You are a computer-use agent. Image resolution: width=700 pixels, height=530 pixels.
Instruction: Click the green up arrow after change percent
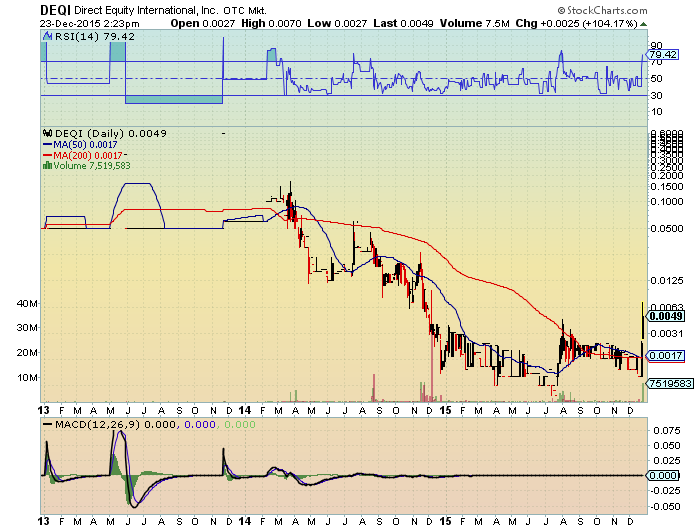(x=643, y=24)
